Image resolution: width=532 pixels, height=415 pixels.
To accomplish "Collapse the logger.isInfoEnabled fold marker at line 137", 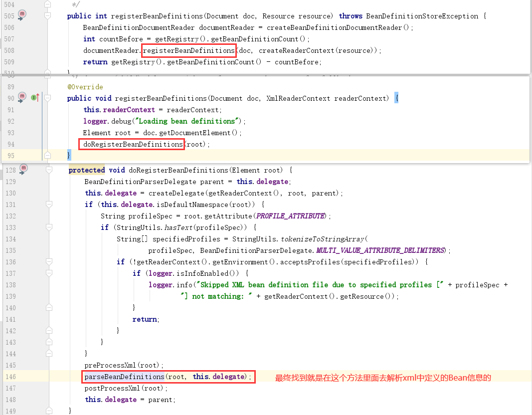I will point(48,273).
